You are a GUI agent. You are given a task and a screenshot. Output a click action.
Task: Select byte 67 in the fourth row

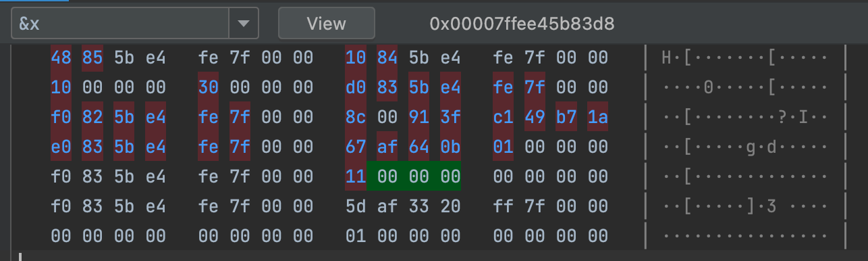356,147
